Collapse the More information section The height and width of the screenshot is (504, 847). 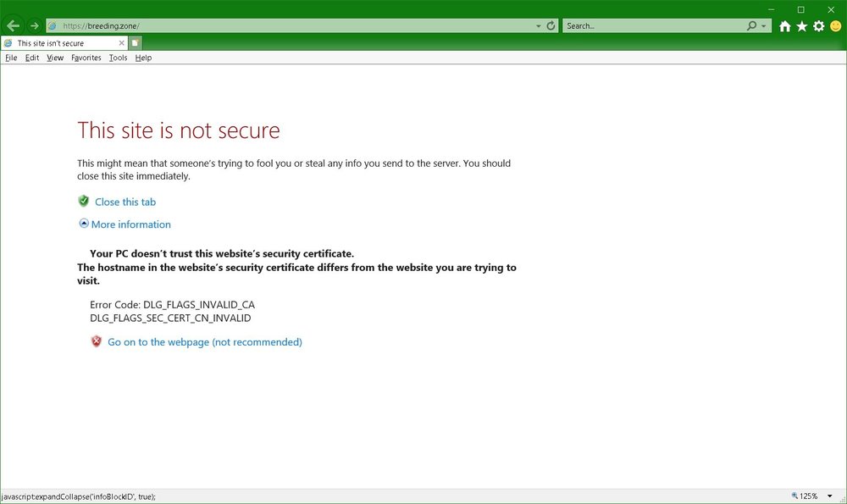84,224
